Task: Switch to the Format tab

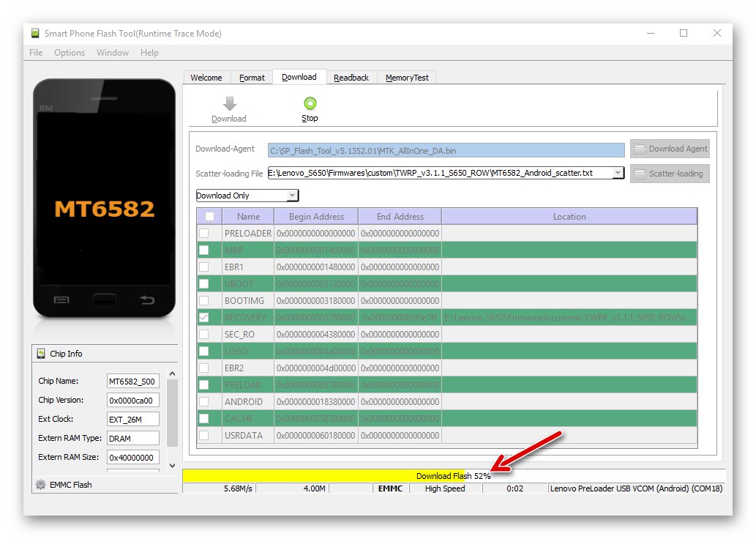Action: click(x=252, y=77)
